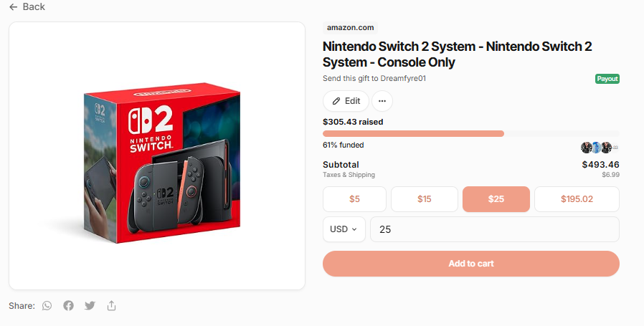Choose the $195.02 remaining amount option
This screenshot has height=326, width=644.
(577, 199)
